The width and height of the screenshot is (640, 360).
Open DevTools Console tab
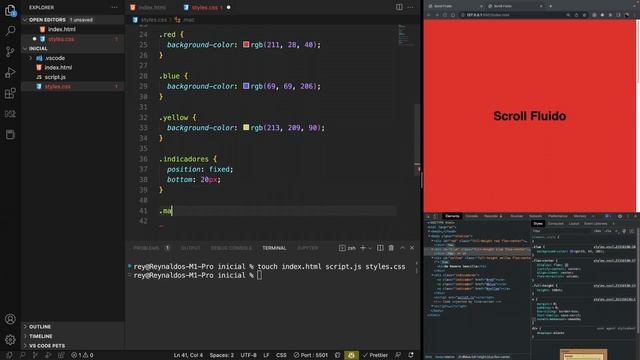[x=471, y=216]
